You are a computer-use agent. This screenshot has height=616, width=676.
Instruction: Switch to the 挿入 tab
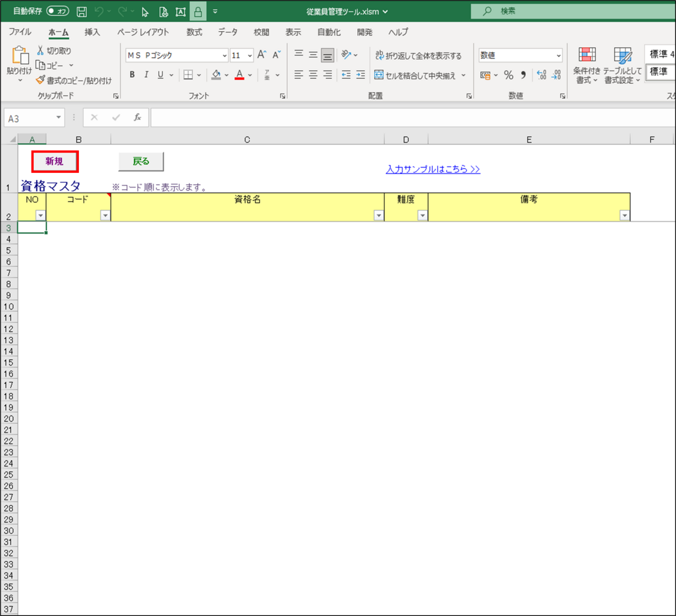92,32
